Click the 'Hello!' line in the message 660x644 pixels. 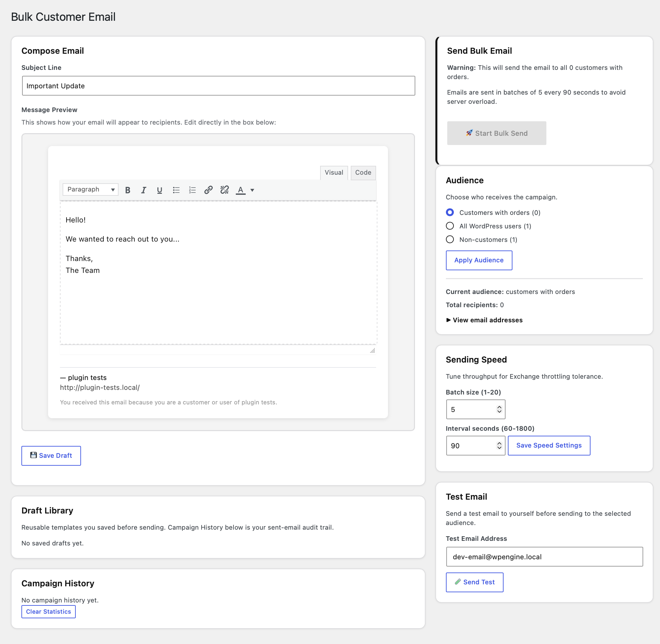pyautogui.click(x=76, y=220)
